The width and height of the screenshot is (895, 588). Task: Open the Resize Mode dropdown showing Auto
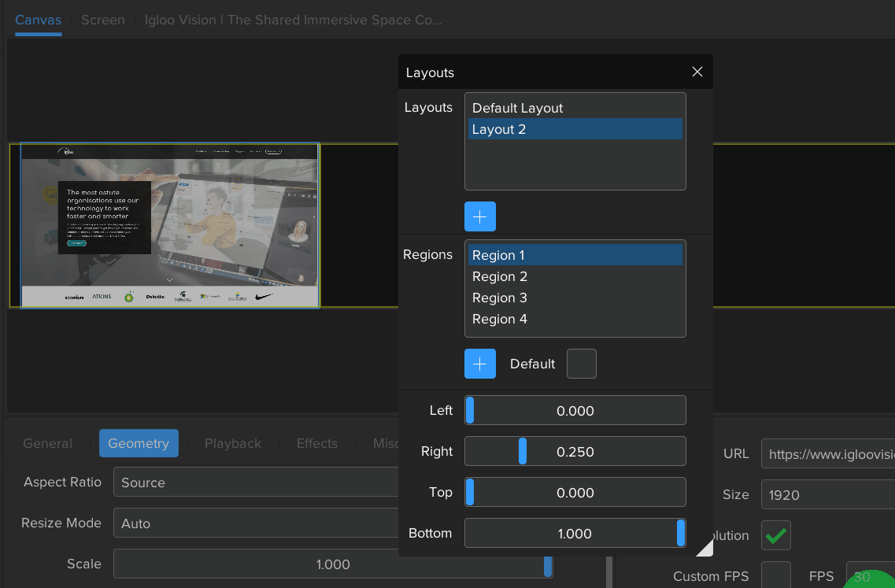[x=256, y=523]
